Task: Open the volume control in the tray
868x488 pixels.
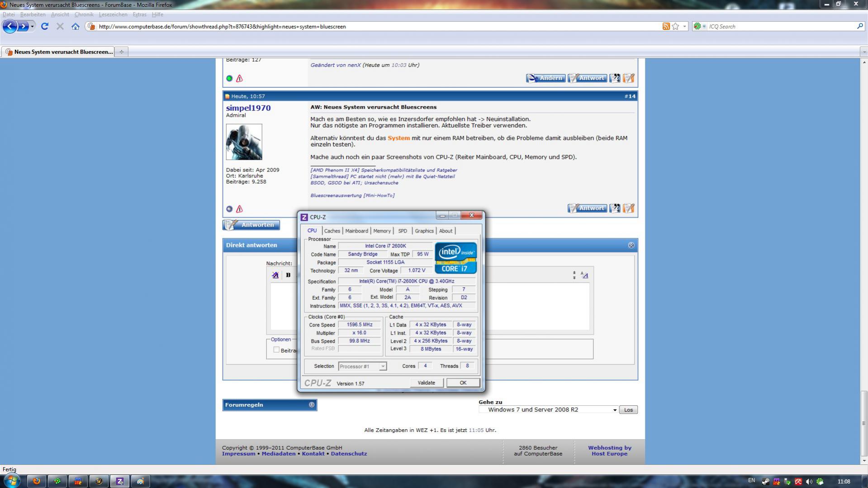Action: pos(809,482)
